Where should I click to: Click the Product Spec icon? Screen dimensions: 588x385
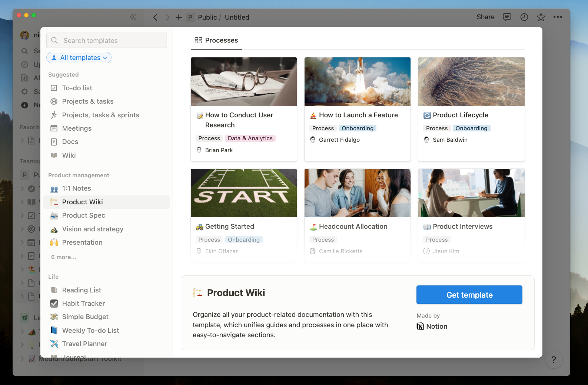pyautogui.click(x=54, y=215)
